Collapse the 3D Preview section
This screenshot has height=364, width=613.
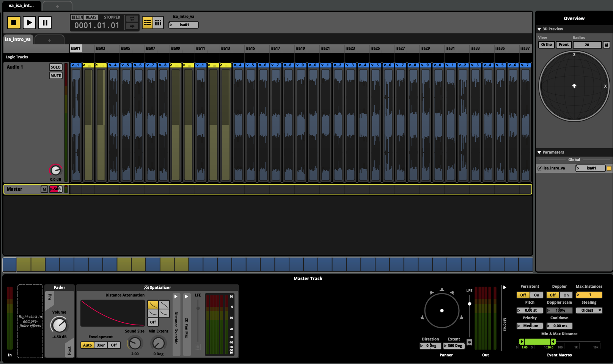(x=539, y=29)
